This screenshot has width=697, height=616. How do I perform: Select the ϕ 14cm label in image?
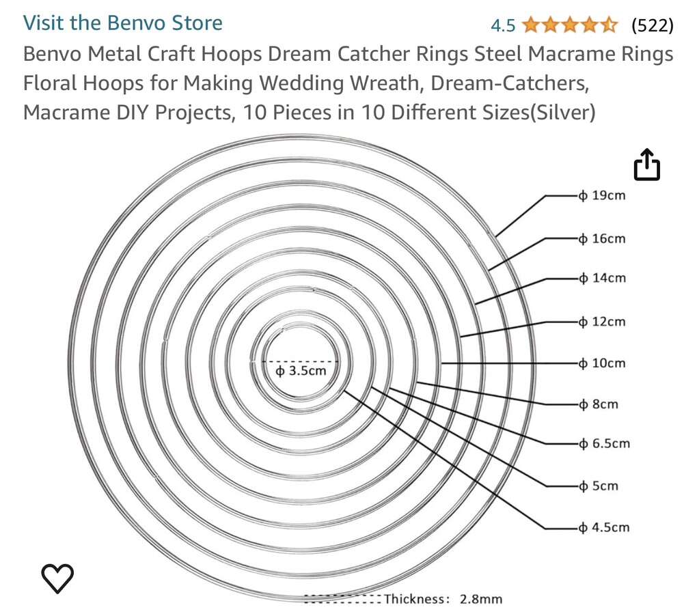(602, 278)
